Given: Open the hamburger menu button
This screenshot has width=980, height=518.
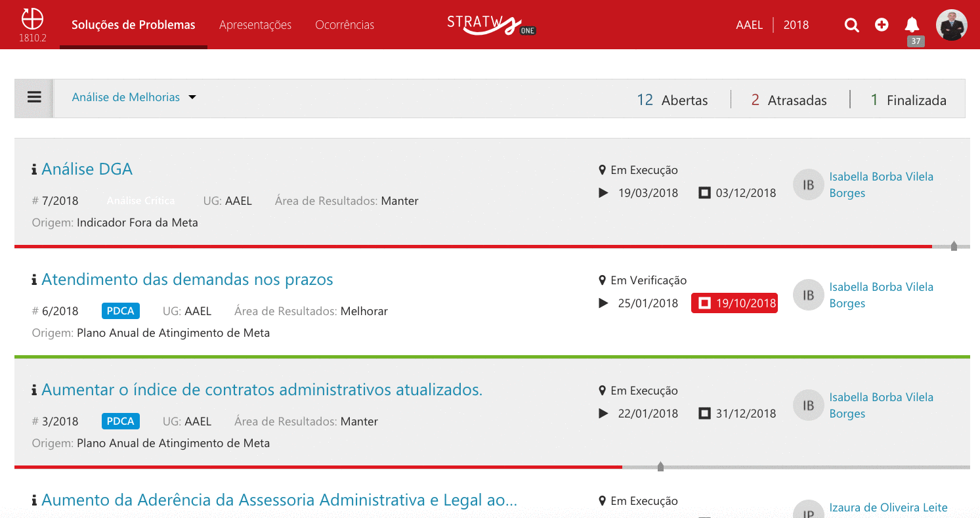Looking at the screenshot, I should [34, 97].
